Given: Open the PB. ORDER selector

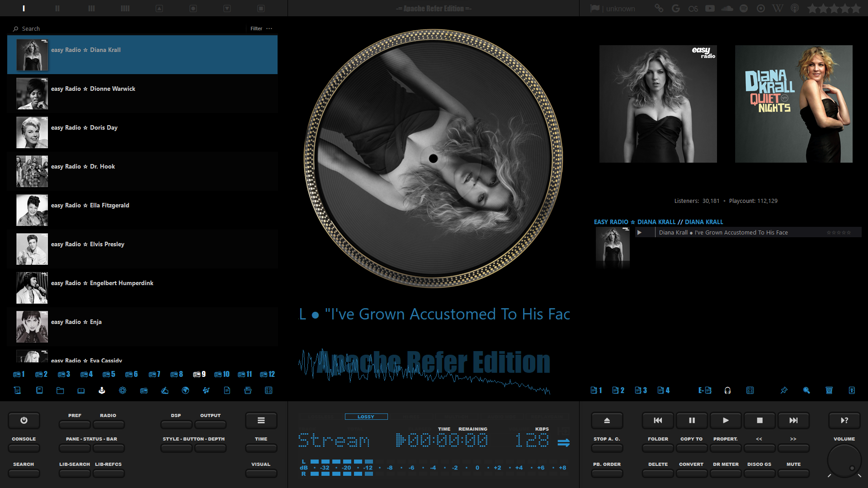Looking at the screenshot, I should pos(607,473).
